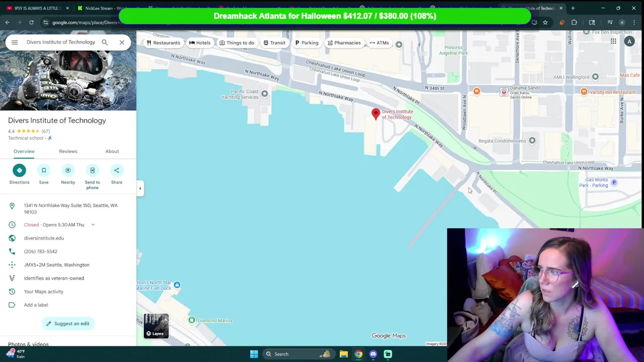Open File Explorer from taskbar

coord(344,354)
